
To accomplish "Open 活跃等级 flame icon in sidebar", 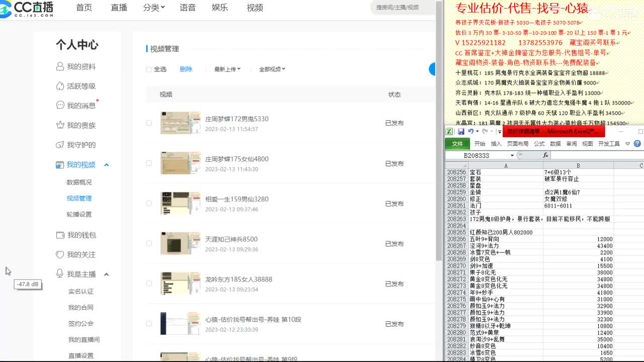I will click(60, 86).
